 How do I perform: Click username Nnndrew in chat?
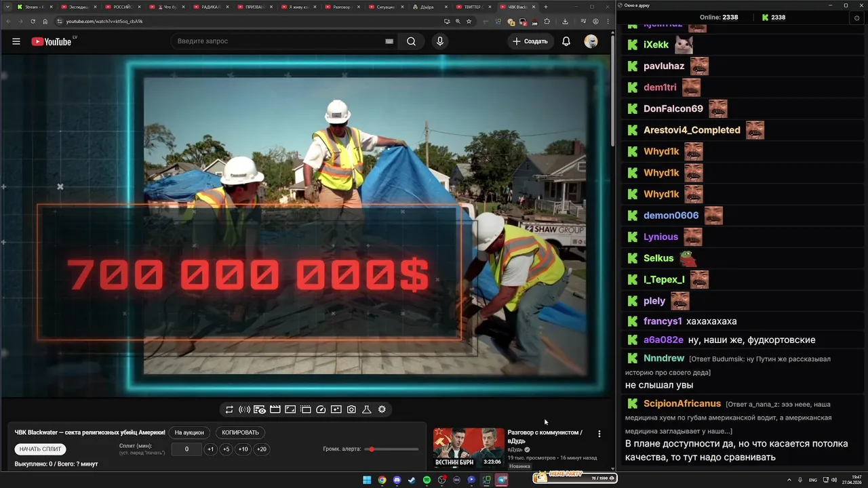click(664, 358)
